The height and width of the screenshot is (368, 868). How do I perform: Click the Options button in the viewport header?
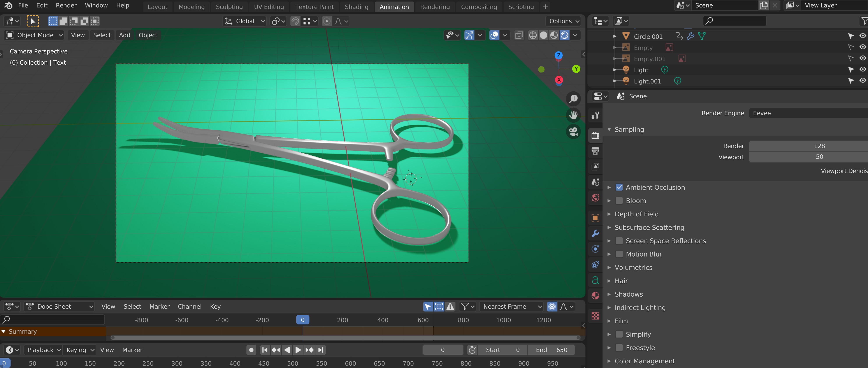564,21
